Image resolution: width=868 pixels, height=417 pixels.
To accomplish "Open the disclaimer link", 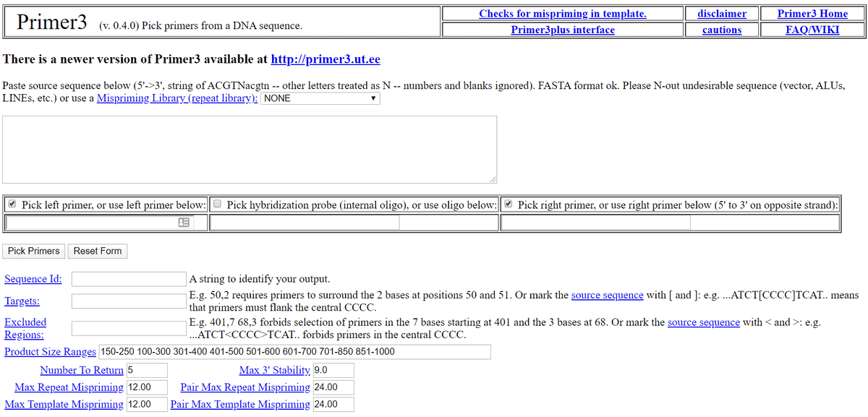I will point(722,14).
